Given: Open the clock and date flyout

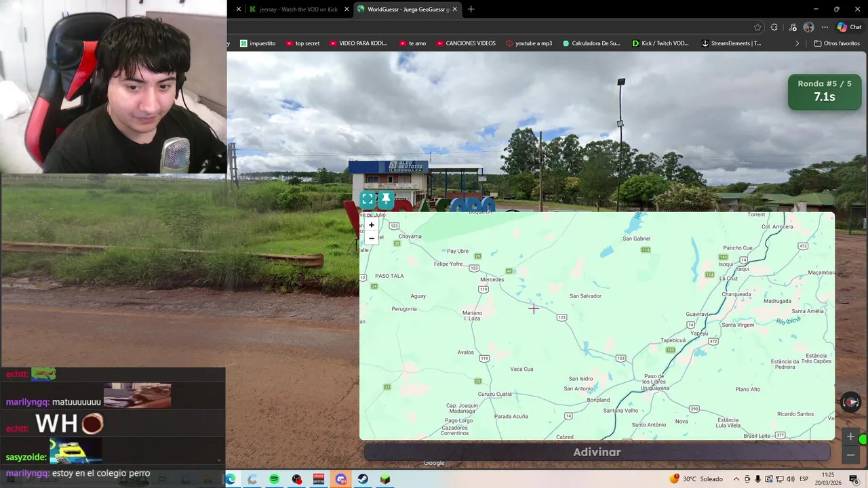Looking at the screenshot, I should 828,479.
